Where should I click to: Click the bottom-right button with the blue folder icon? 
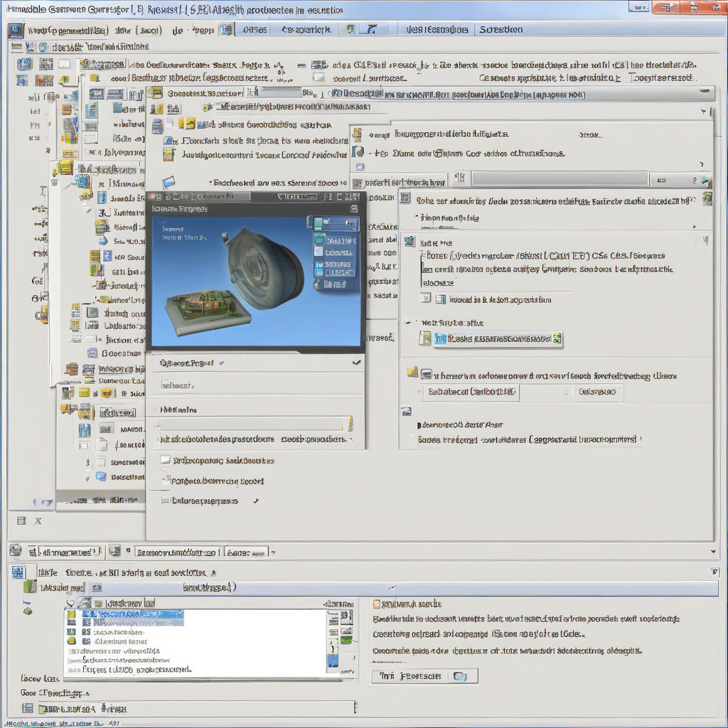tap(424, 676)
